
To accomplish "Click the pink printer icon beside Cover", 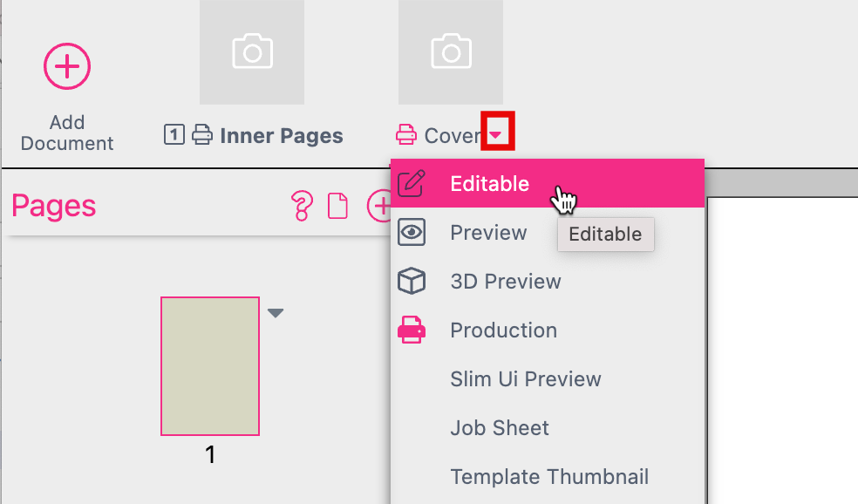I will 405,135.
